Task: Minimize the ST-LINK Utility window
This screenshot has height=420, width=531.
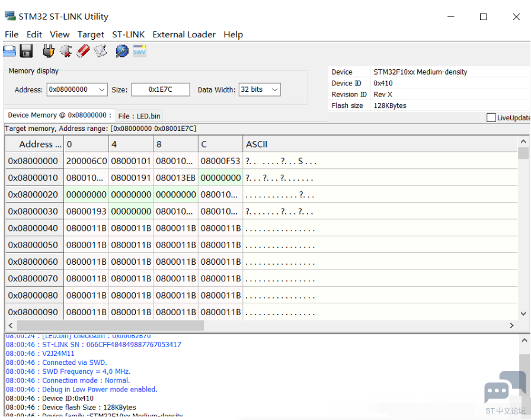Action: pyautogui.click(x=451, y=16)
